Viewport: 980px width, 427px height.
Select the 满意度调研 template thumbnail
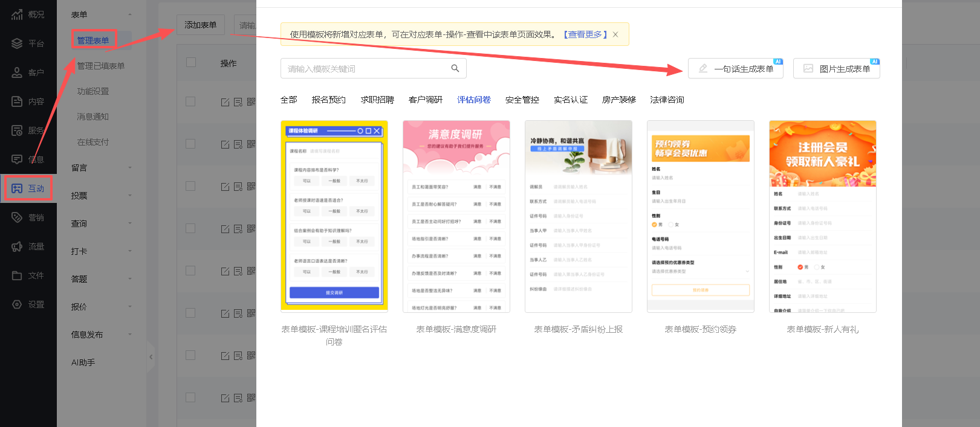point(456,216)
